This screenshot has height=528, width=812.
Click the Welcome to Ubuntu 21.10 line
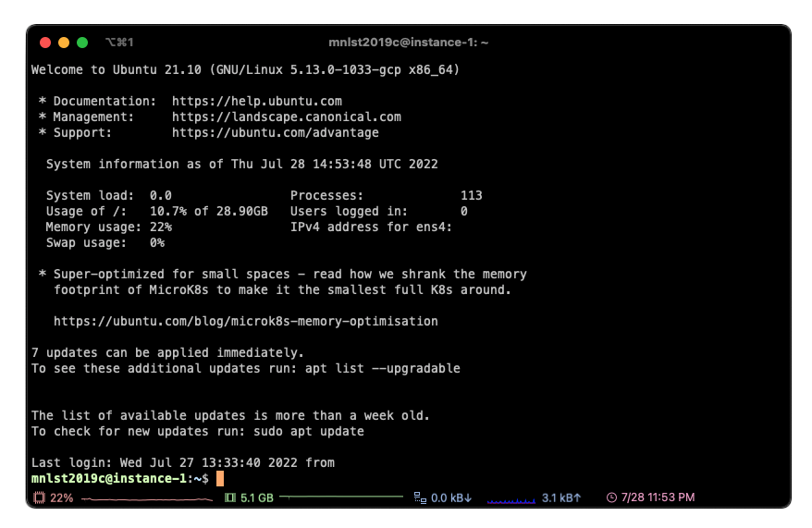pyautogui.click(x=245, y=70)
